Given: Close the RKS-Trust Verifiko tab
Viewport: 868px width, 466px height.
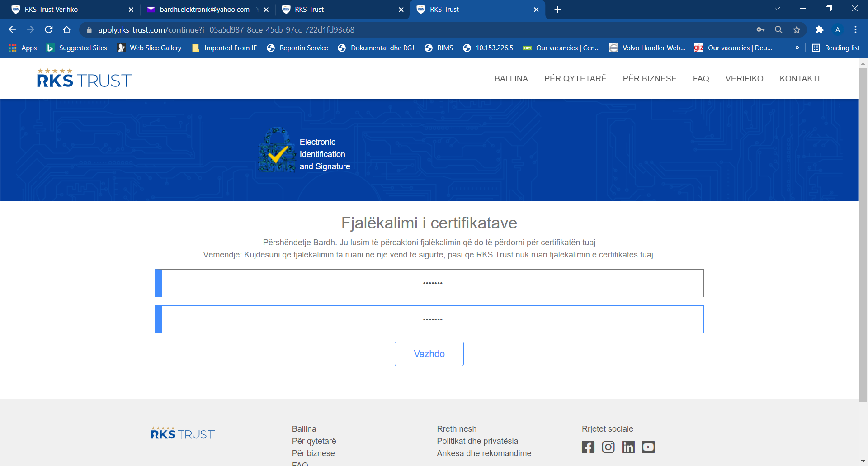Looking at the screenshot, I should pyautogui.click(x=131, y=10).
